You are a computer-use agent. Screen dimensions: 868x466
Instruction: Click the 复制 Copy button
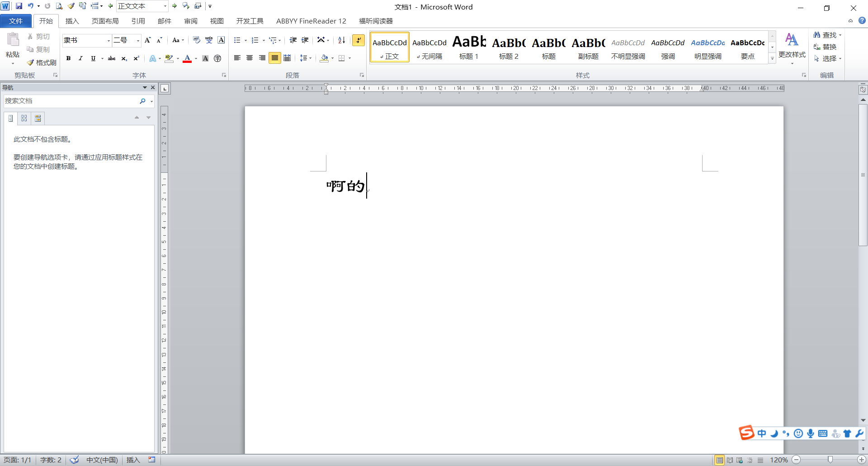point(38,49)
